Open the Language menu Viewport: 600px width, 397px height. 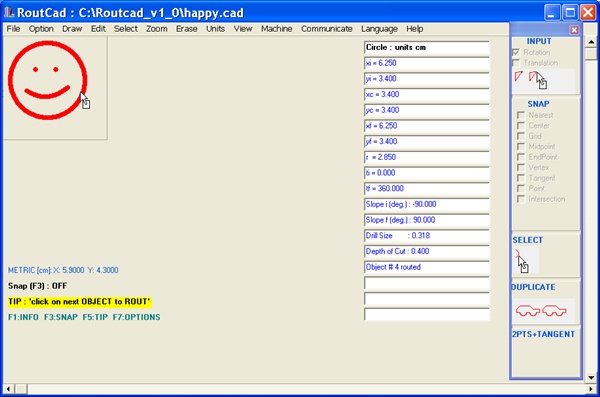379,29
